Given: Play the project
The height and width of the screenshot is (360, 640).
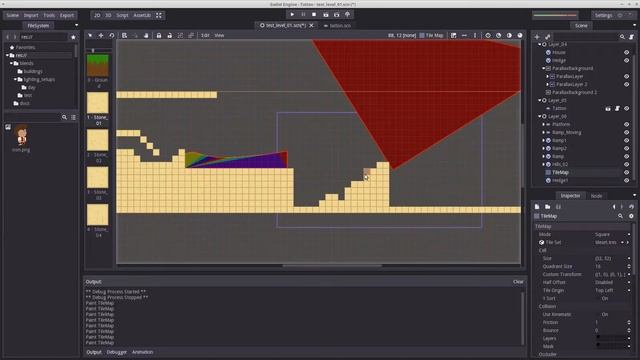Looking at the screenshot, I should pyautogui.click(x=292, y=15).
